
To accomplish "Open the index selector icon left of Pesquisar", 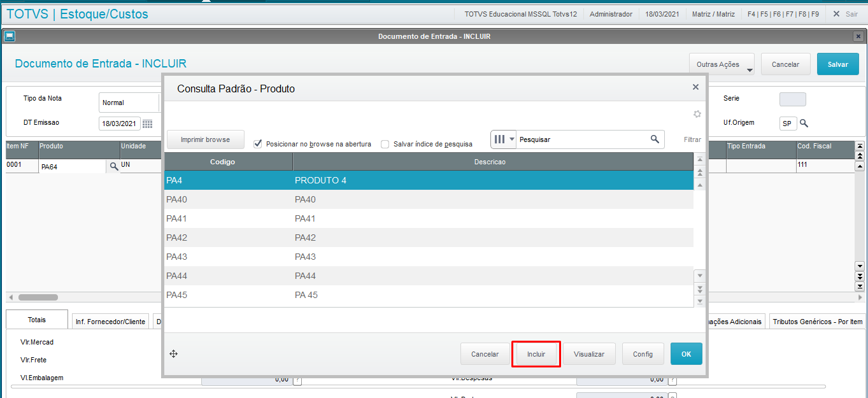I will point(504,139).
